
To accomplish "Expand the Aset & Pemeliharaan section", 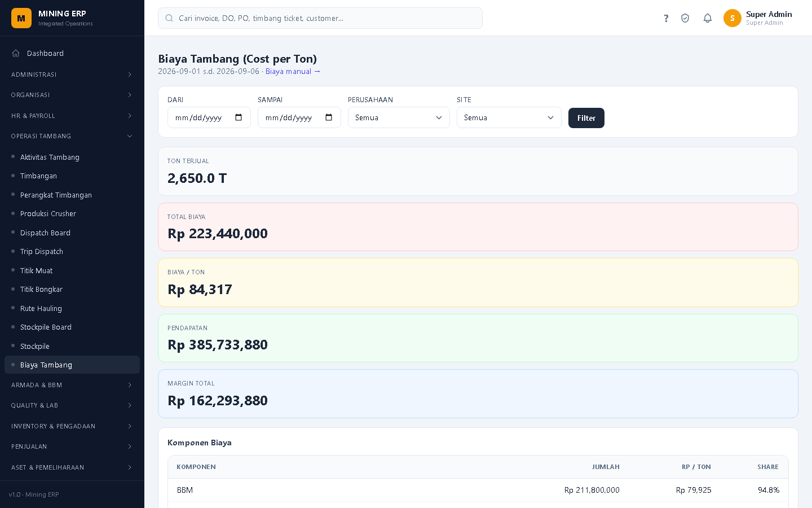I will point(72,467).
